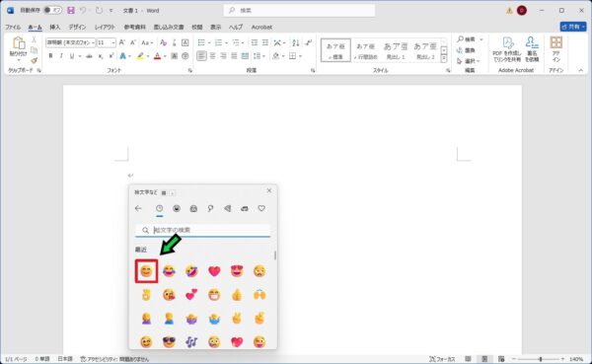The height and width of the screenshot is (364, 592).
Task: Click the save icon in the title bar
Action: pyautogui.click(x=71, y=10)
